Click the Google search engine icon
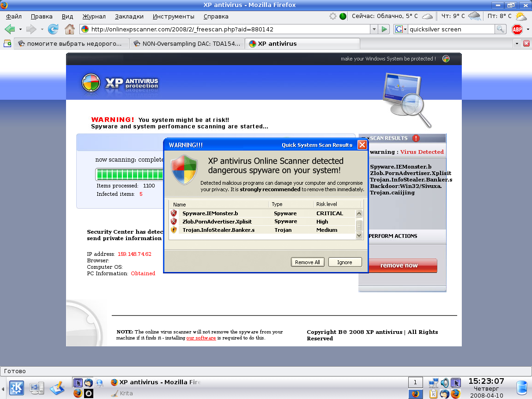The image size is (532, 399). pyautogui.click(x=399, y=29)
